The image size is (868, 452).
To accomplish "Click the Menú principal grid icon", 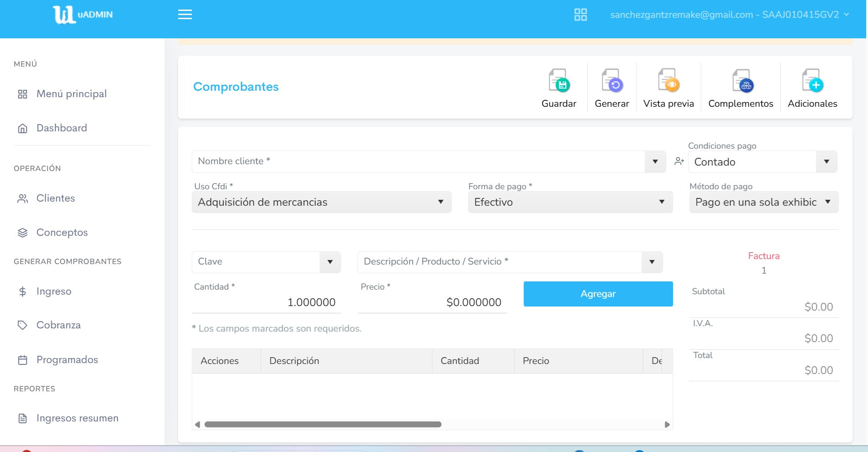I will [22, 94].
